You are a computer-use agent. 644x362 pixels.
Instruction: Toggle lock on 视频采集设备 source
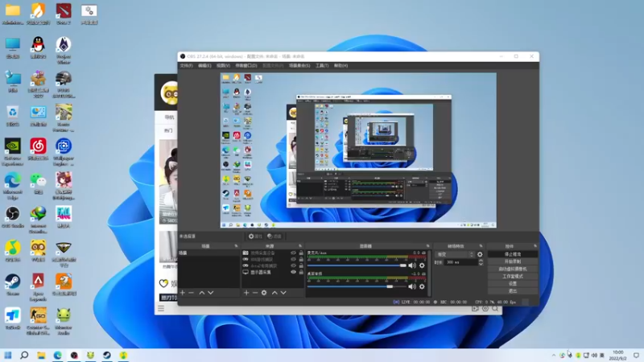301,253
